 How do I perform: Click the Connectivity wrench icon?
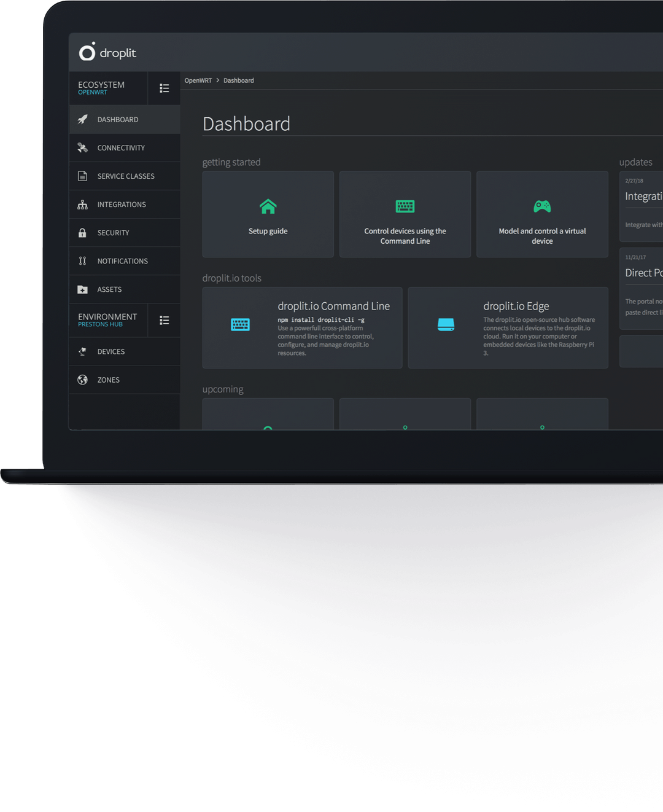[83, 147]
